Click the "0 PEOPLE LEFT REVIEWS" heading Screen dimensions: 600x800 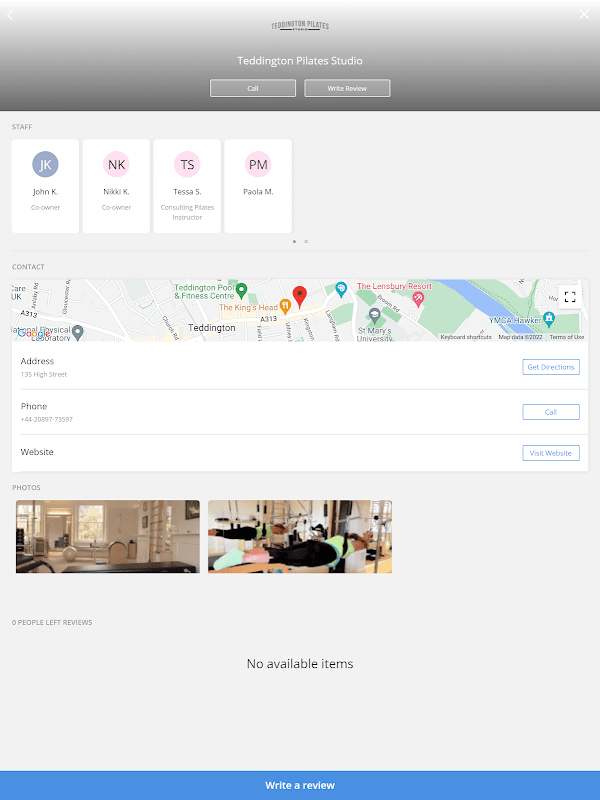click(x=52, y=622)
